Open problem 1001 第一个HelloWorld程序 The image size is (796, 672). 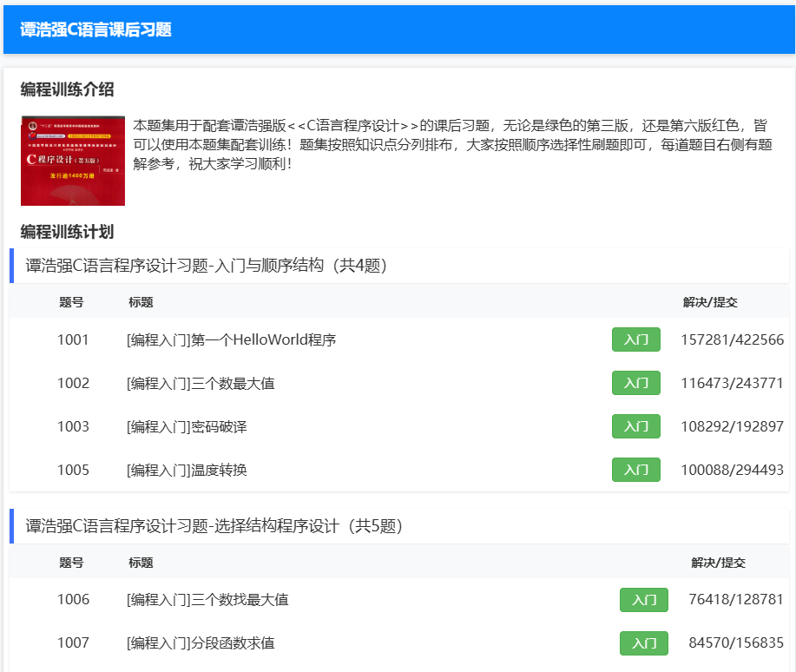pyautogui.click(x=232, y=339)
